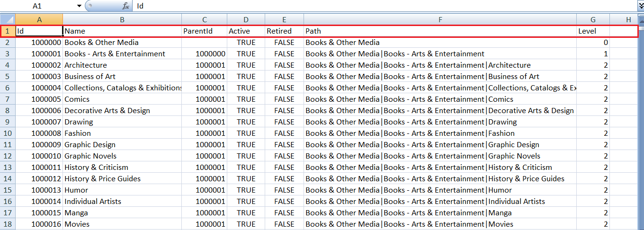Click the fx insert function icon
This screenshot has height=230, width=644.
pos(125,6)
